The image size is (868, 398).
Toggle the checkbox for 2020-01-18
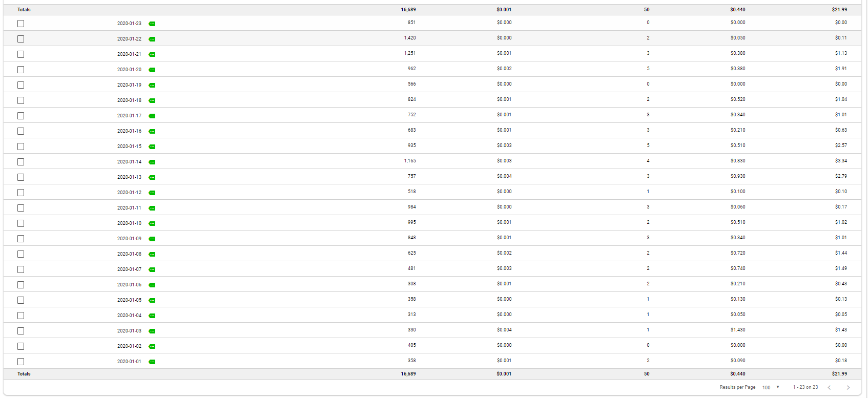20,100
